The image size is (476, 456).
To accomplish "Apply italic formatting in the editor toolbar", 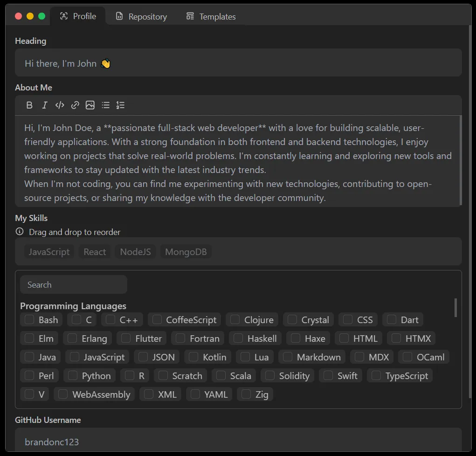I will [44, 105].
